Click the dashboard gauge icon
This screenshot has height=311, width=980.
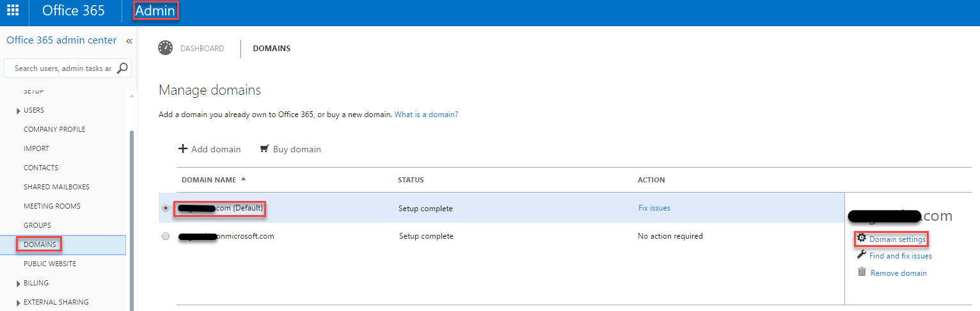point(166,48)
